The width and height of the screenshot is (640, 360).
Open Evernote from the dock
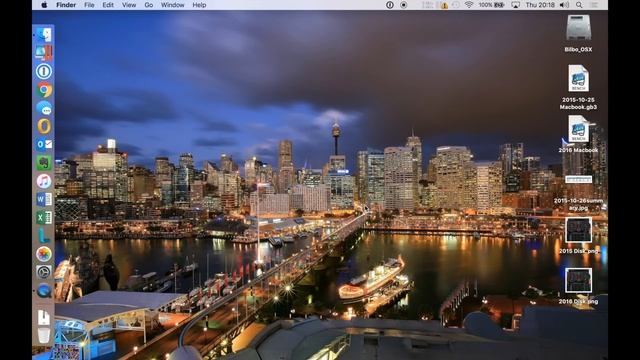point(44,163)
